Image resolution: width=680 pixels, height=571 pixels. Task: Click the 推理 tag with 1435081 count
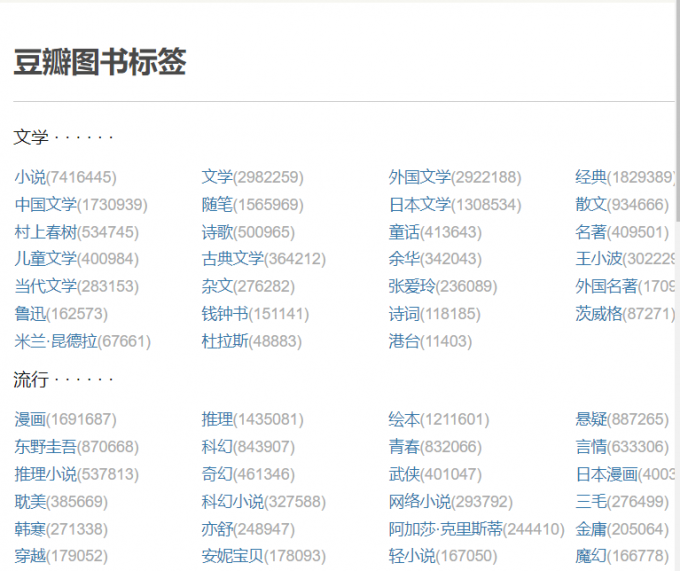click(x=217, y=419)
